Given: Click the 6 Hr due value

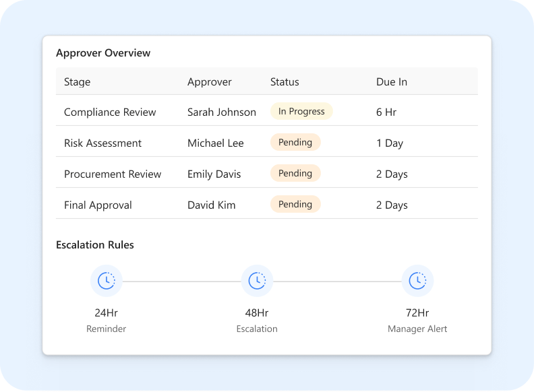Looking at the screenshot, I should click(386, 112).
